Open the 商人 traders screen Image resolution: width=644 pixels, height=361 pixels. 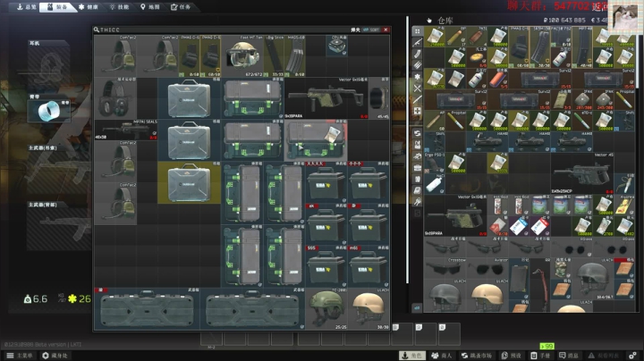tap(442, 356)
